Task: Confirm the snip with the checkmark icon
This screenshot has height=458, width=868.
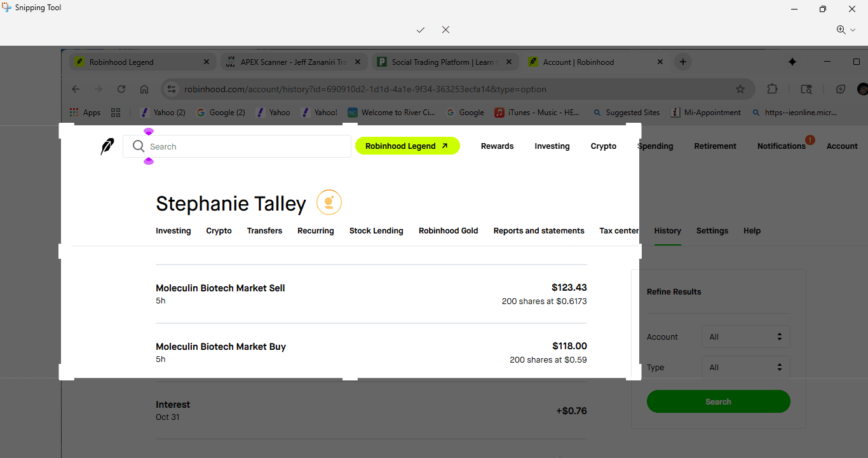Action: (420, 30)
